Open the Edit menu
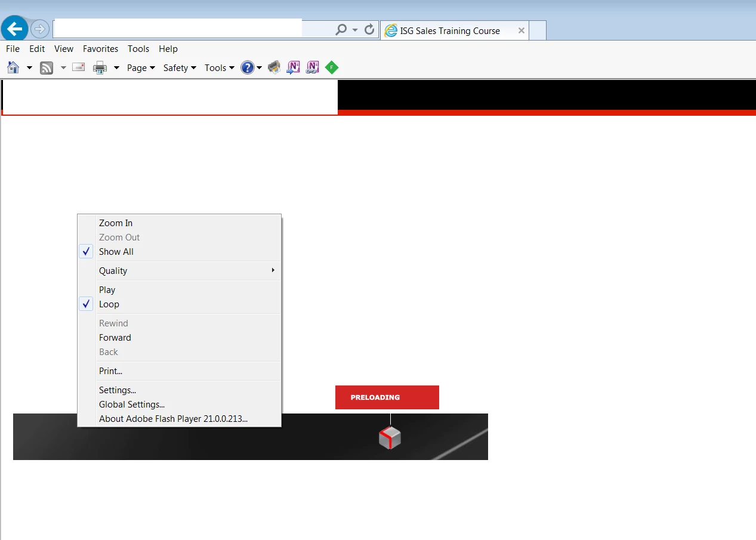Viewport: 756px width, 540px height. [x=37, y=49]
